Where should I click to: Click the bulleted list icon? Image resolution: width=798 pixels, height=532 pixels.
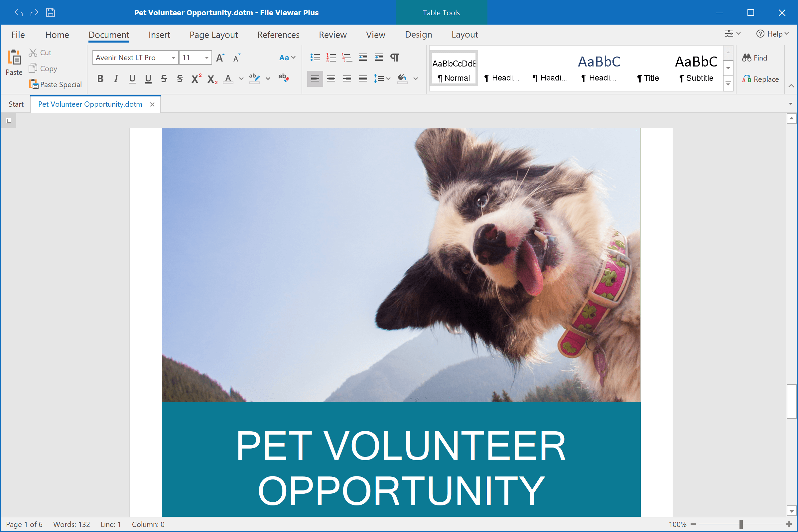315,57
